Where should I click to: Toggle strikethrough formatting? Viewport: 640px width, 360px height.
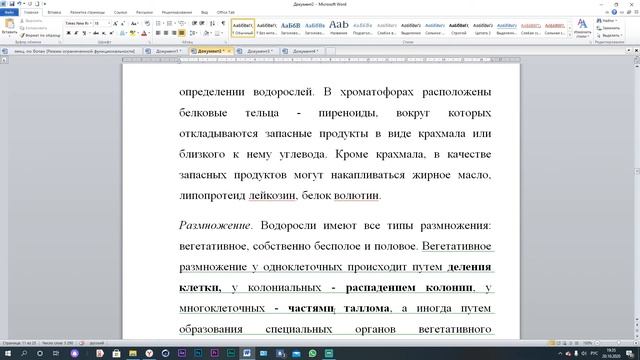click(96, 33)
